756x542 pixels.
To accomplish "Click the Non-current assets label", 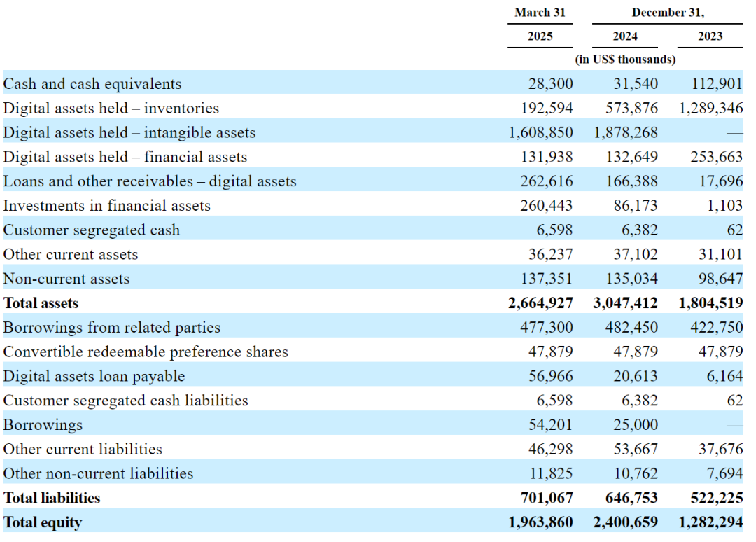I will 66,279.
